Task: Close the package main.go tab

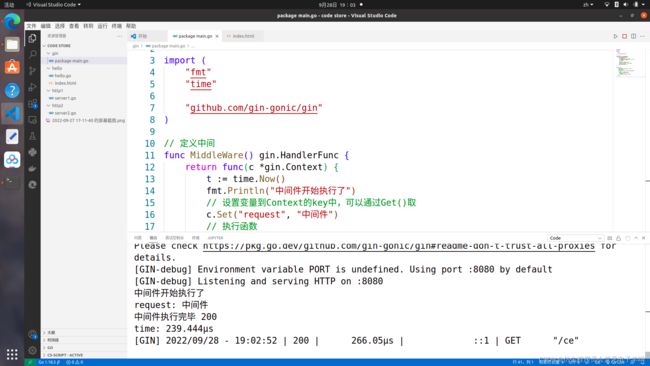Action: pos(217,36)
